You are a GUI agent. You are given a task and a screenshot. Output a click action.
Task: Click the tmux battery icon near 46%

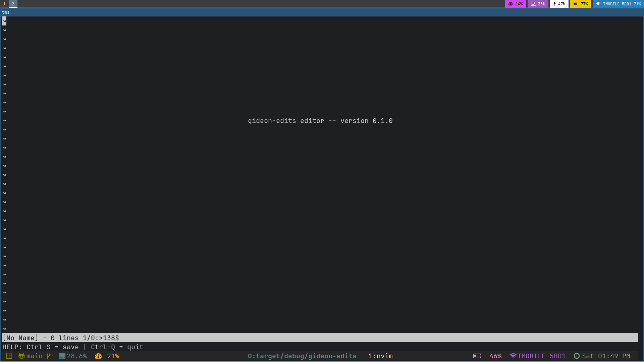point(477,356)
